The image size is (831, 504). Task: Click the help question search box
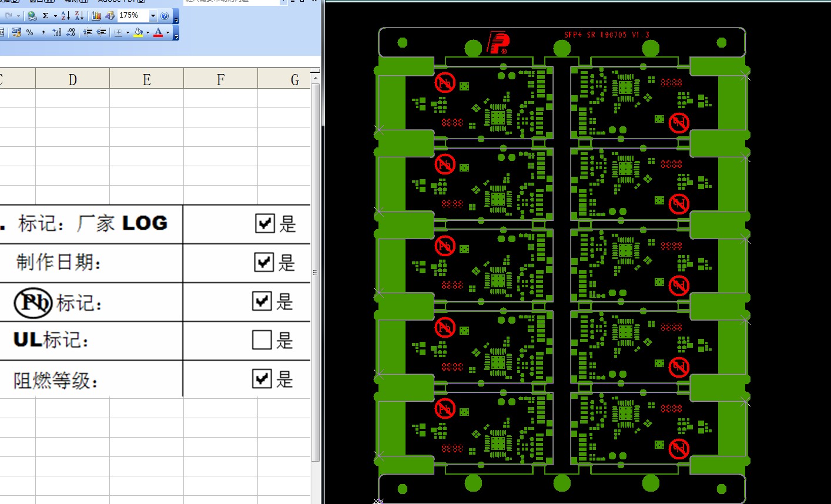pyautogui.click(x=232, y=2)
